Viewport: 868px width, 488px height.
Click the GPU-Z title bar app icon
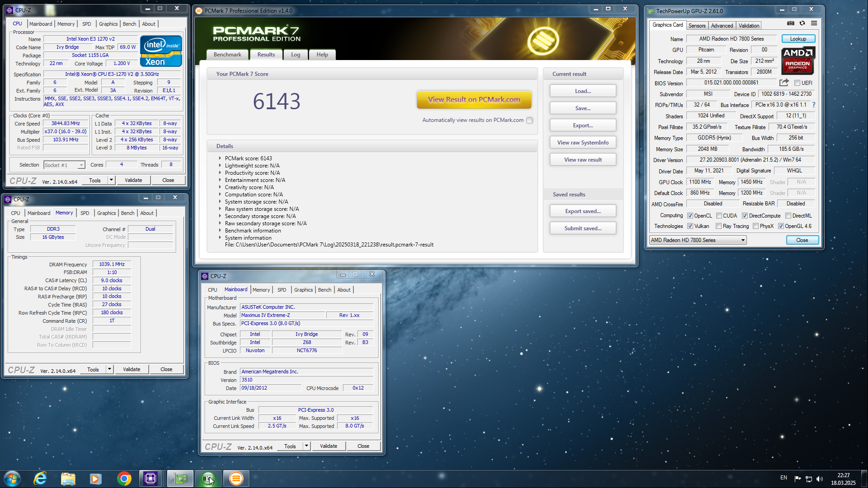pos(651,11)
